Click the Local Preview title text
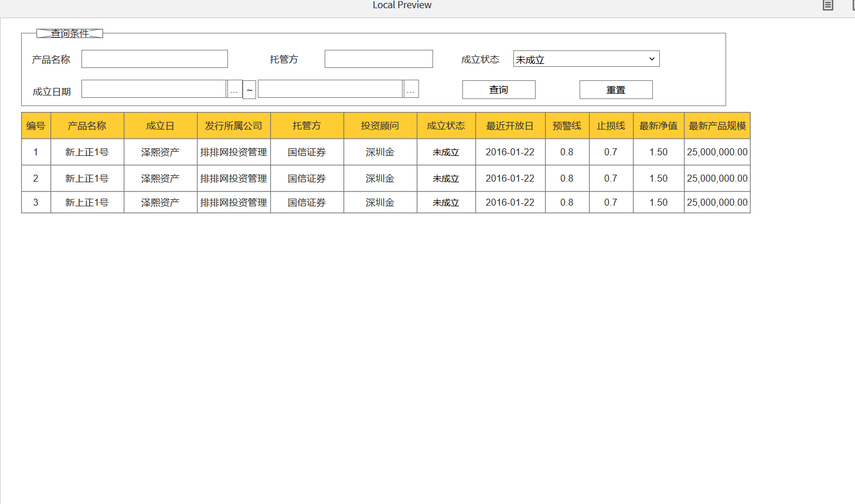This screenshot has width=855, height=504. tap(402, 5)
